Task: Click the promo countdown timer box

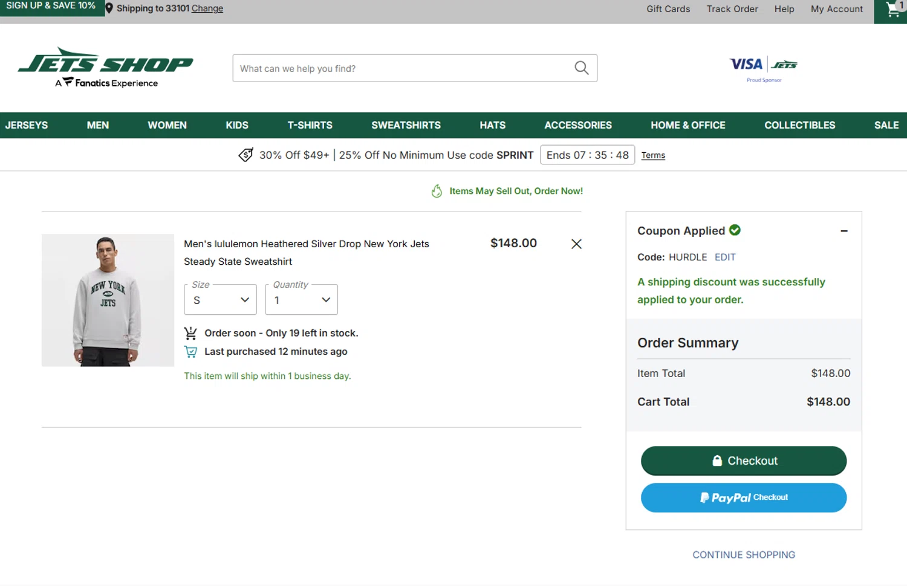Action: (x=587, y=155)
